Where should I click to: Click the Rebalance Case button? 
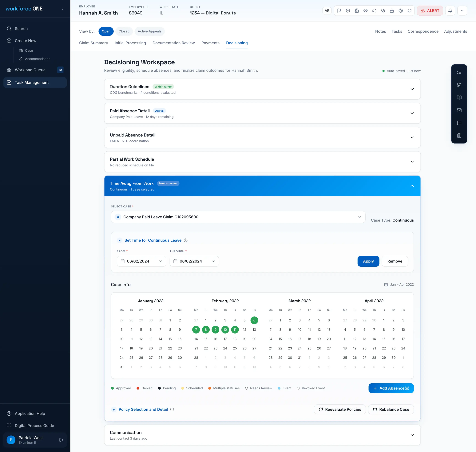pos(391,409)
